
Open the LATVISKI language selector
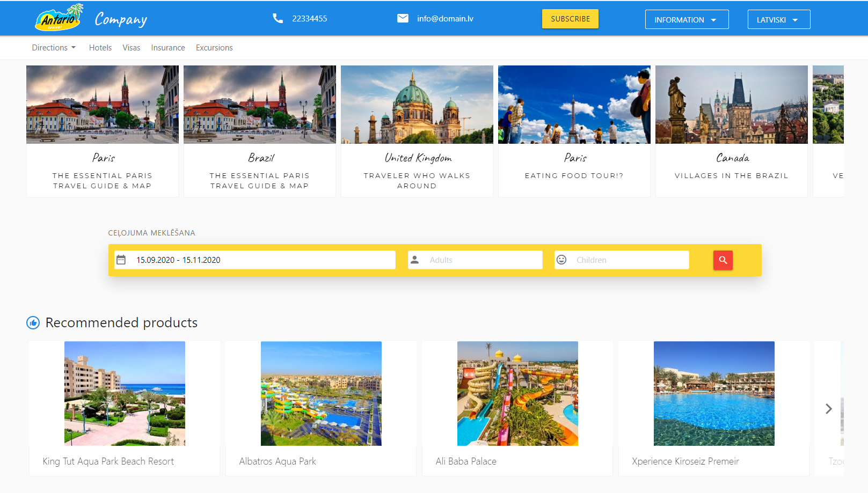(778, 19)
